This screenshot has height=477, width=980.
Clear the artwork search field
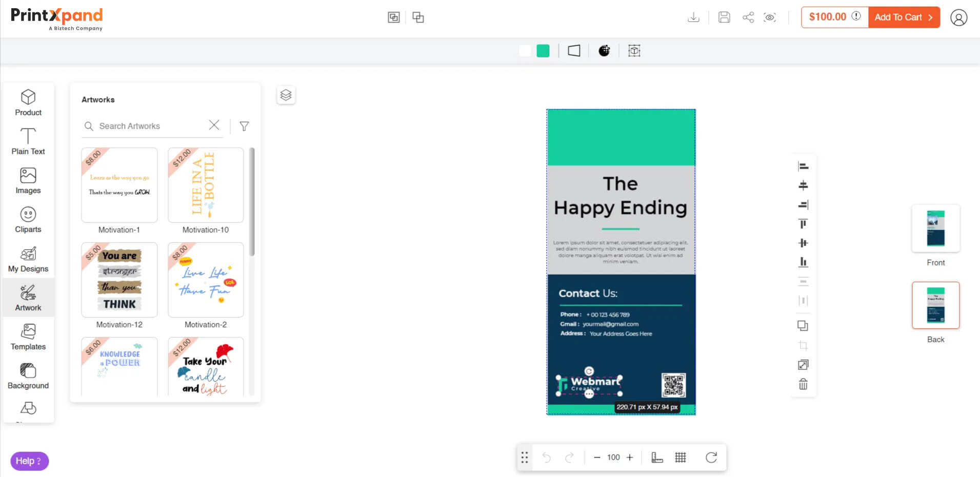point(214,125)
